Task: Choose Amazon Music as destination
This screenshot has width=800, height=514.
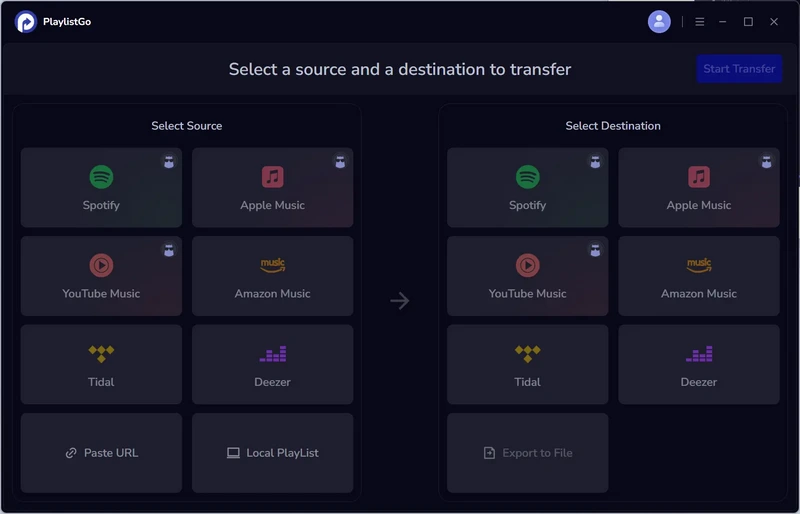Action: [699, 276]
